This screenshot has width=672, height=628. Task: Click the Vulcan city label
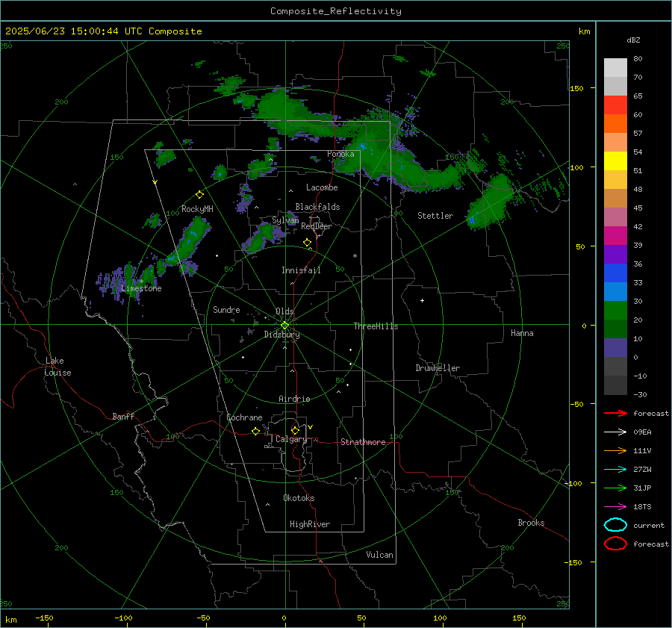tap(380, 555)
